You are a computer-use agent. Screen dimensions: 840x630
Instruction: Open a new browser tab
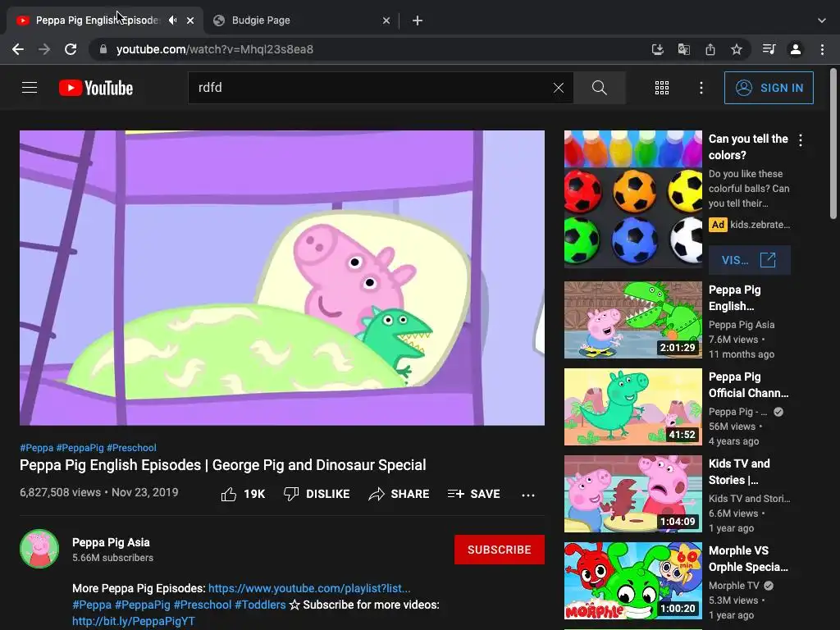418,21
